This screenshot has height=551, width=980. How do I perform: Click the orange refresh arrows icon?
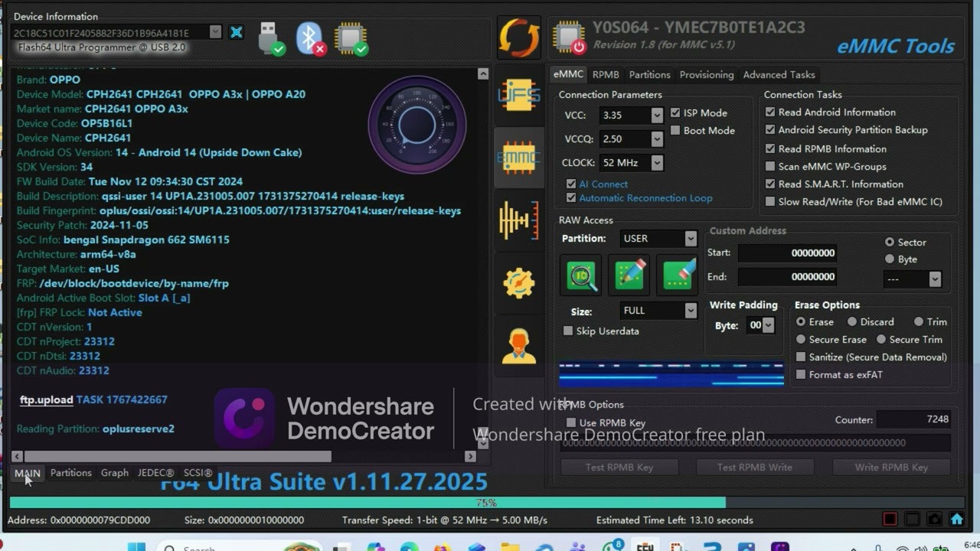518,37
